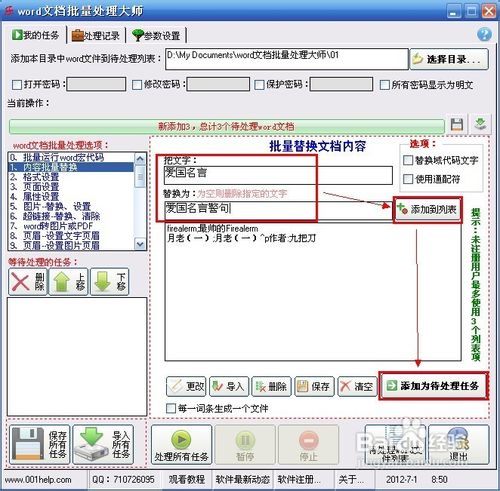Click the options list scroll up arrow
The image size is (500, 491).
[x=140, y=159]
